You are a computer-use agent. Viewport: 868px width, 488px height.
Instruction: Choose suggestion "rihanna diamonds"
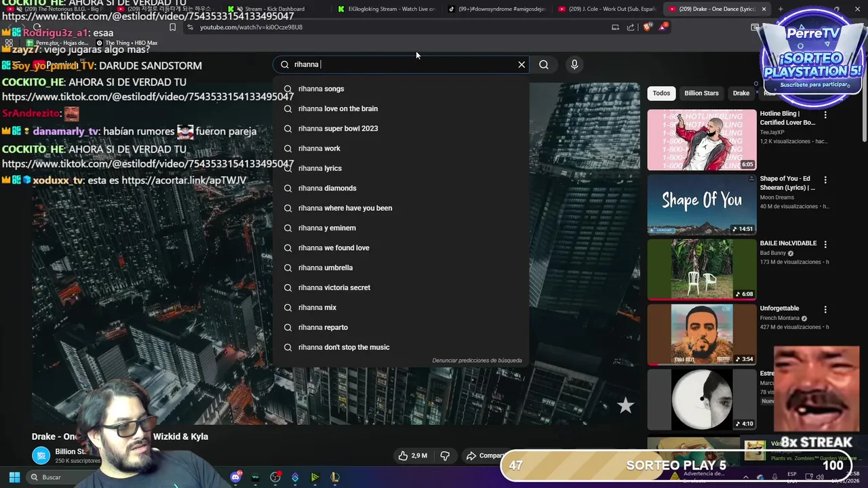[401, 188]
